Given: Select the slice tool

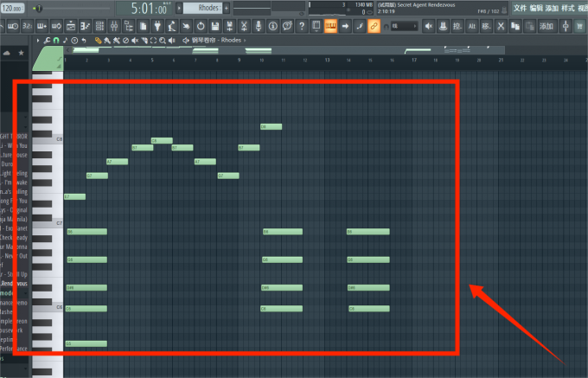Looking at the screenshot, I should point(144,40).
